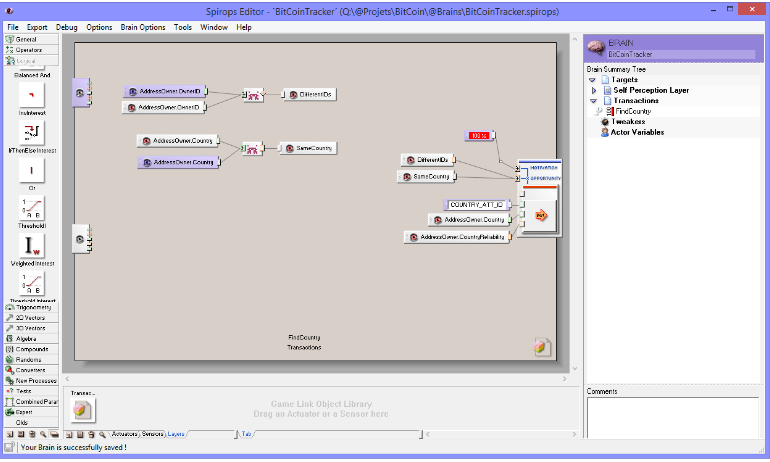Select the Transac layer thumbnail in library

click(x=82, y=410)
